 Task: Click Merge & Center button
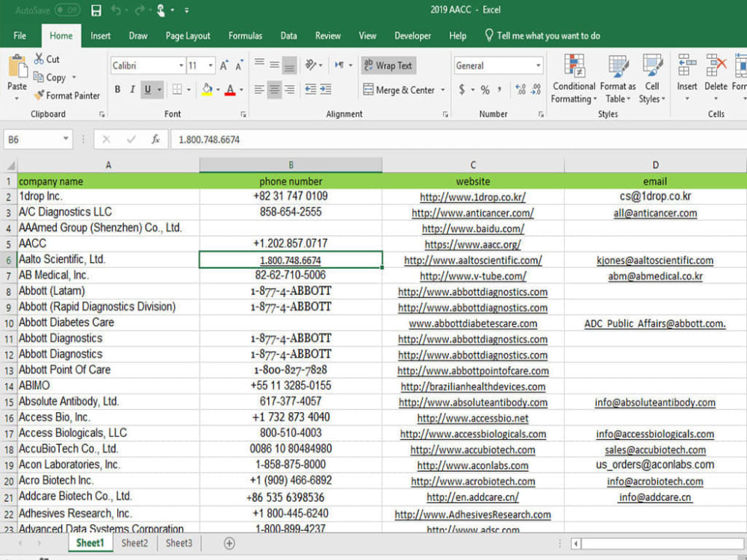coord(399,90)
